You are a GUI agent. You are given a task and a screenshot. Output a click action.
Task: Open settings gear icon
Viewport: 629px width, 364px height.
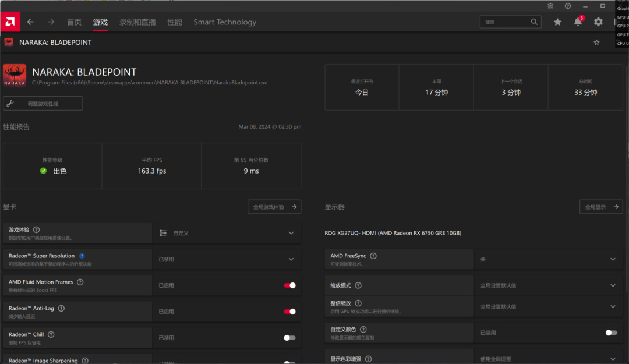[598, 22]
